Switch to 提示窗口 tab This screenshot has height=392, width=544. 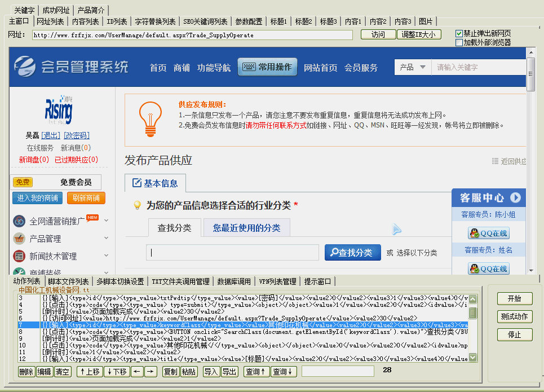coord(317,281)
